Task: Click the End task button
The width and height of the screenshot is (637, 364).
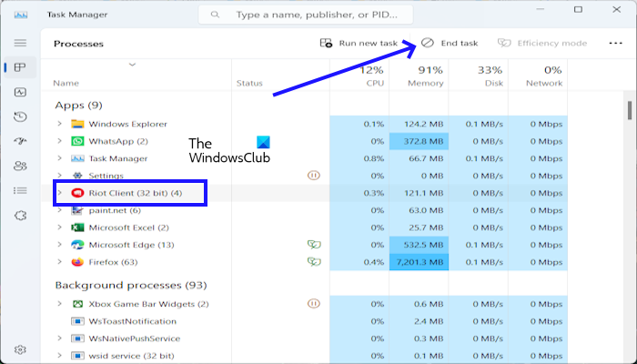Action: click(450, 43)
